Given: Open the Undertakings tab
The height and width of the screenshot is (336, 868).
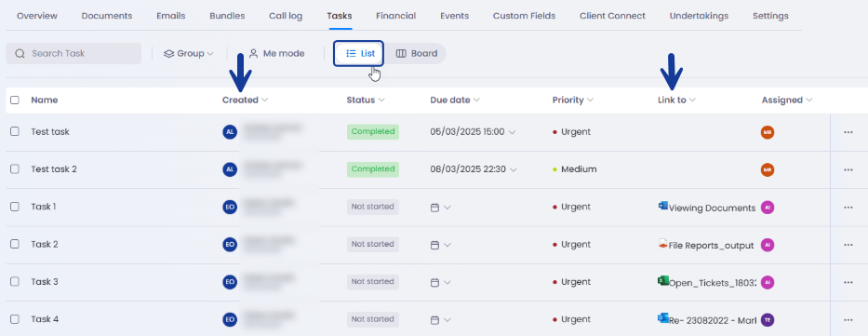Looking at the screenshot, I should point(699,16).
